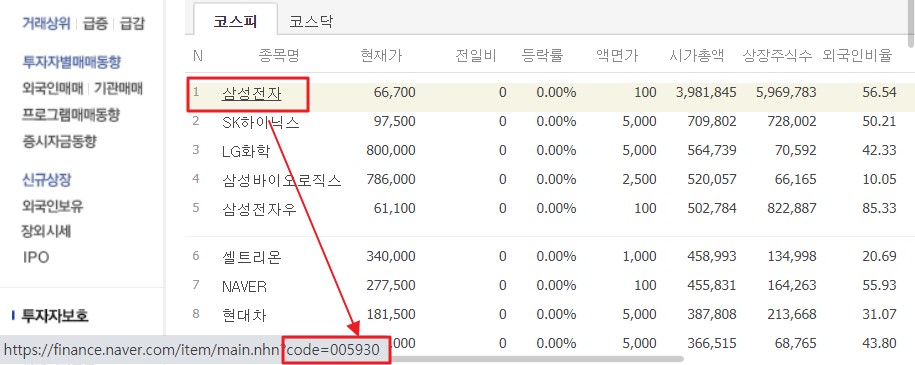Open the LG화학 stock link

(x=246, y=151)
